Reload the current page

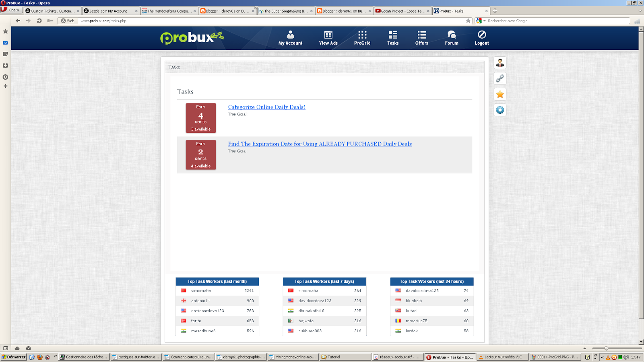coord(39,21)
